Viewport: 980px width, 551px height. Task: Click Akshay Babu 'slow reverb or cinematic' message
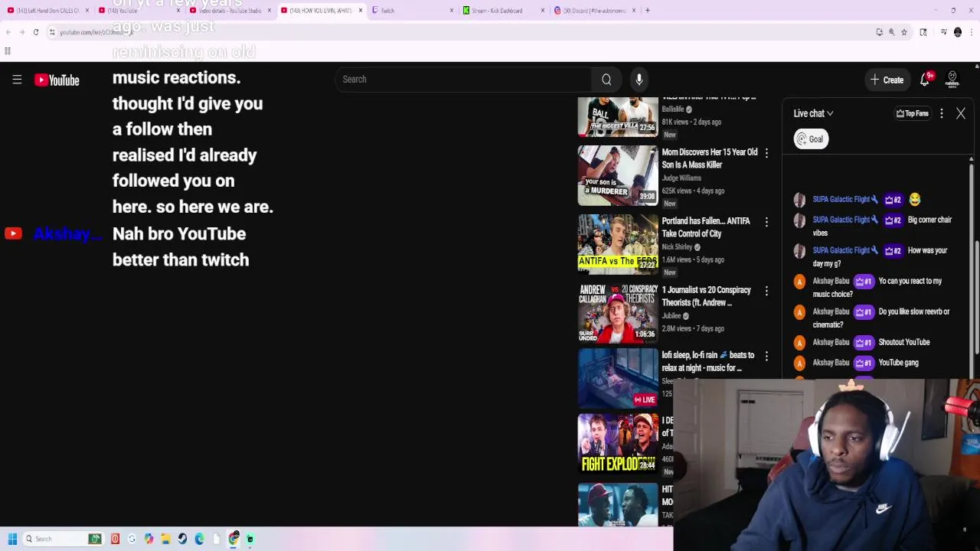pos(879,318)
